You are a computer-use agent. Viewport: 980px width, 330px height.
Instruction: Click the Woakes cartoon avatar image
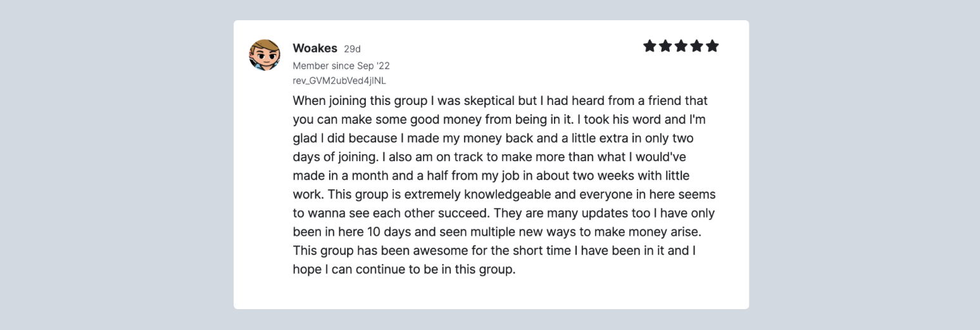pos(265,55)
